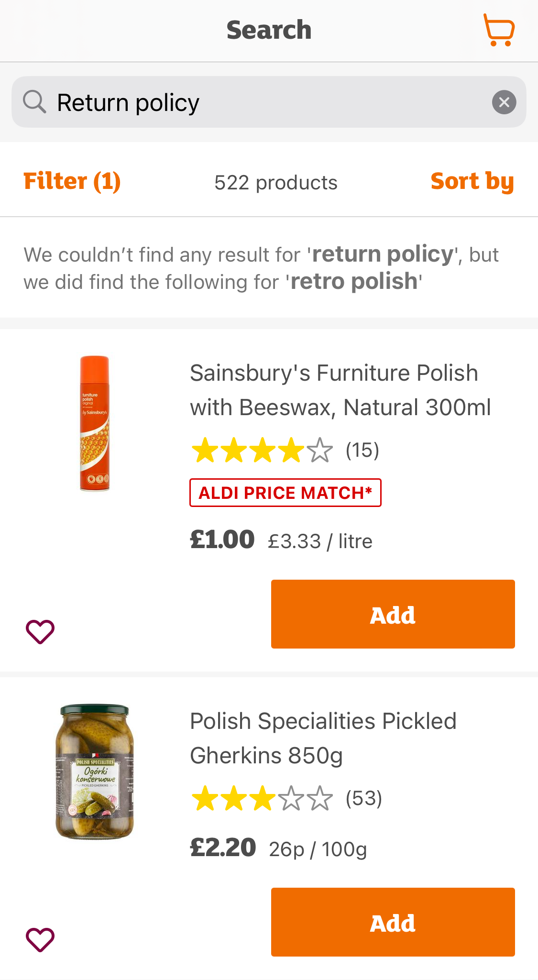Open the pickled gherkins jar image
This screenshot has width=538, height=980.
tap(95, 771)
